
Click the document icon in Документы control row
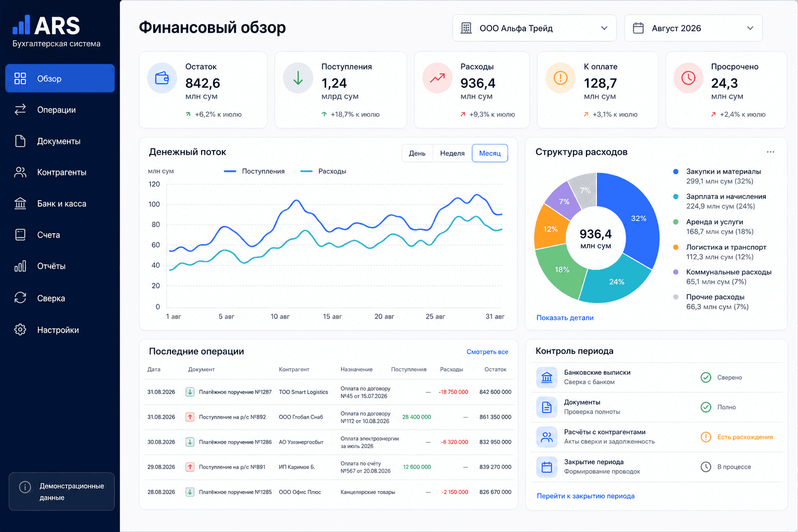point(547,407)
